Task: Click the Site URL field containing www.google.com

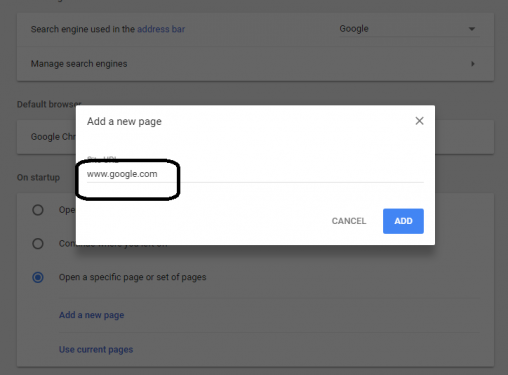Action: click(x=255, y=174)
